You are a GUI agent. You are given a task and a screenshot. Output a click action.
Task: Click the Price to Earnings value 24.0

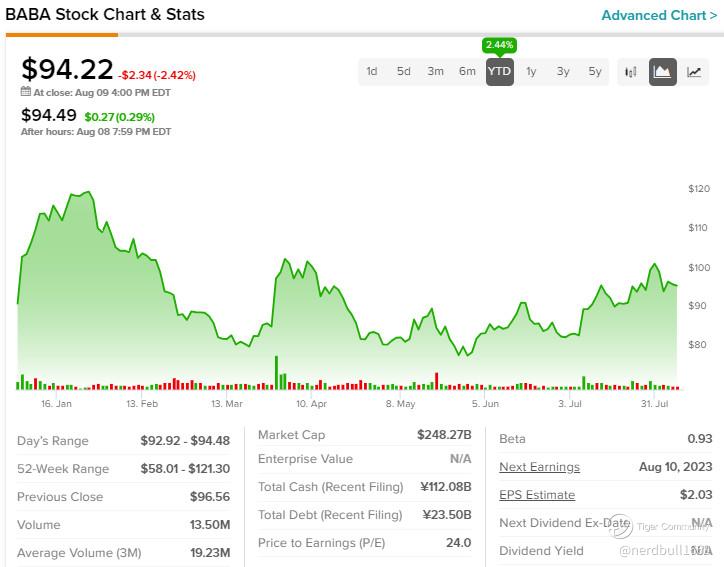pos(459,543)
